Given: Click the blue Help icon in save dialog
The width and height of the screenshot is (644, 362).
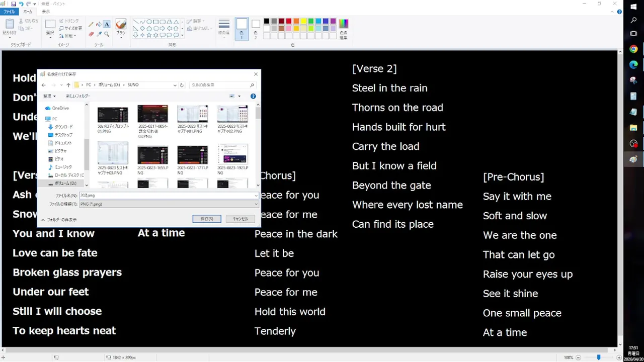Looking at the screenshot, I should click(x=253, y=96).
